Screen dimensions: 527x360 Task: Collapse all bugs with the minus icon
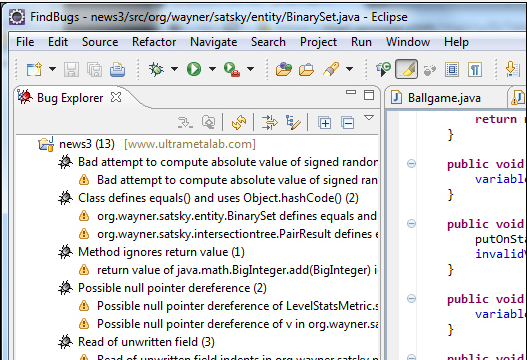pyautogui.click(x=347, y=123)
